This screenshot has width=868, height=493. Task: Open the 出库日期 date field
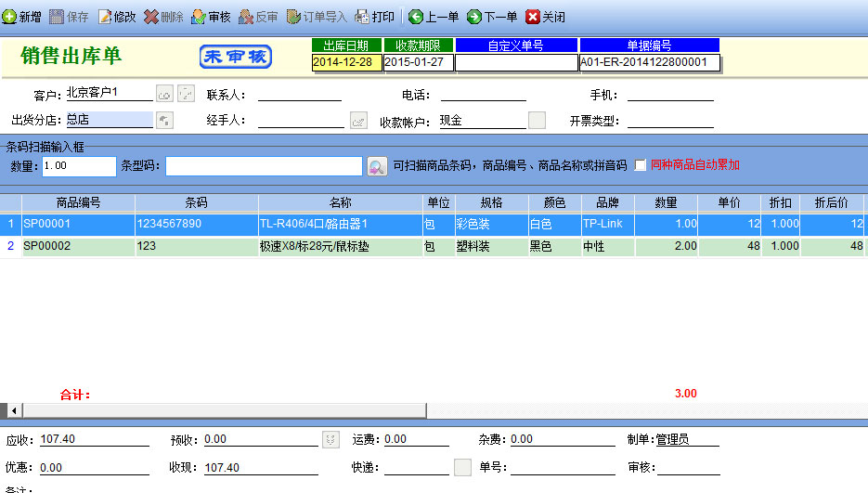click(346, 62)
